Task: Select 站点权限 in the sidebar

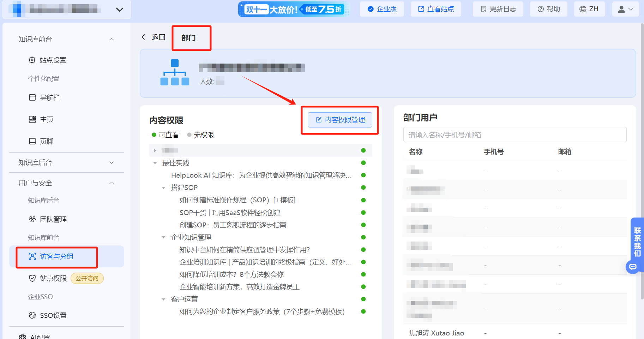Action: point(53,278)
